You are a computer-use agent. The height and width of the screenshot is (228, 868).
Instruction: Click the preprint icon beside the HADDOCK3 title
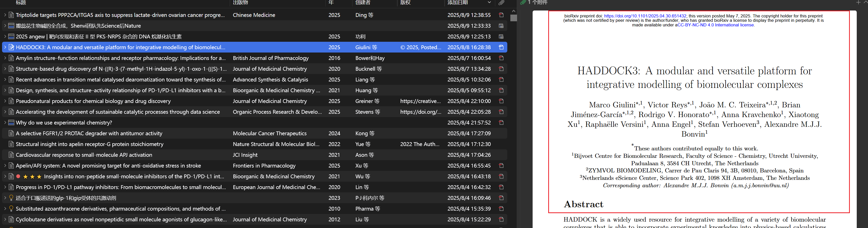[11, 47]
